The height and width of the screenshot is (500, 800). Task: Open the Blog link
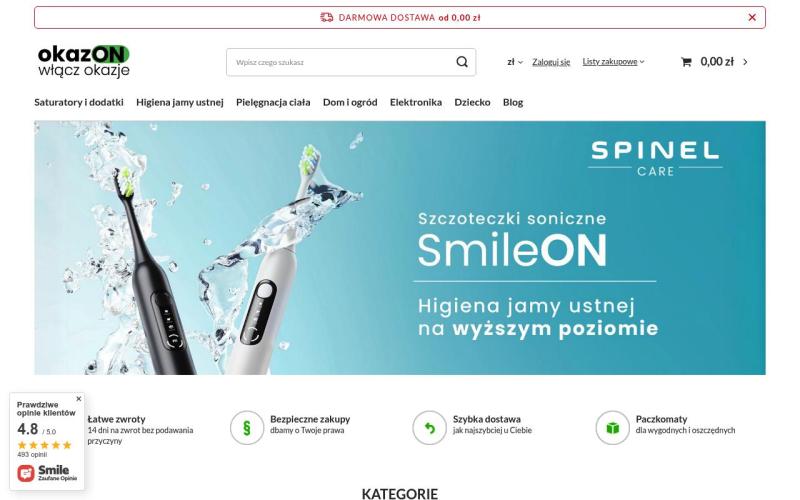pyautogui.click(x=513, y=102)
